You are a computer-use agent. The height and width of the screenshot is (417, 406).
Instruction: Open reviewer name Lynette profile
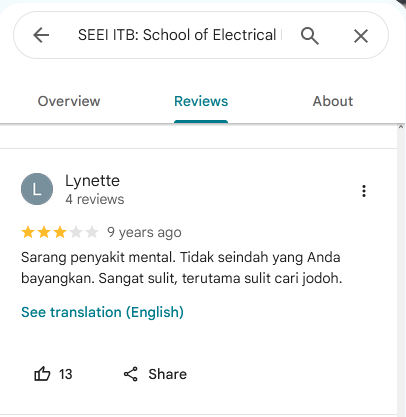coord(92,181)
